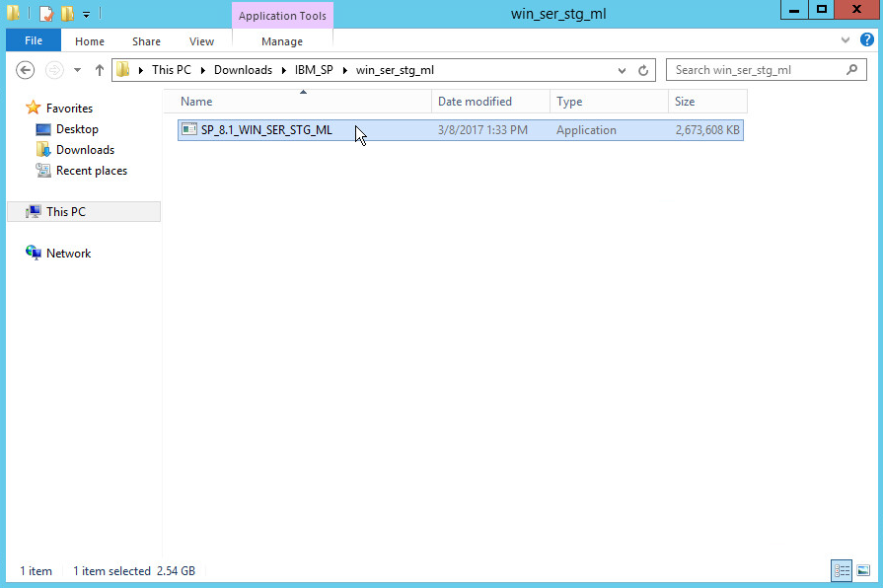Open the Manage tab under Application Tools
The image size is (883, 588).
coord(282,41)
